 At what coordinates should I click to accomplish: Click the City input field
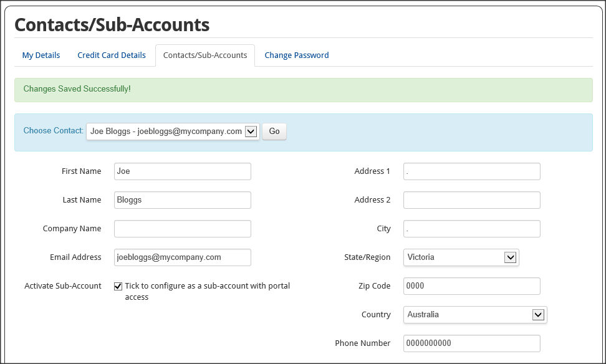(x=472, y=229)
